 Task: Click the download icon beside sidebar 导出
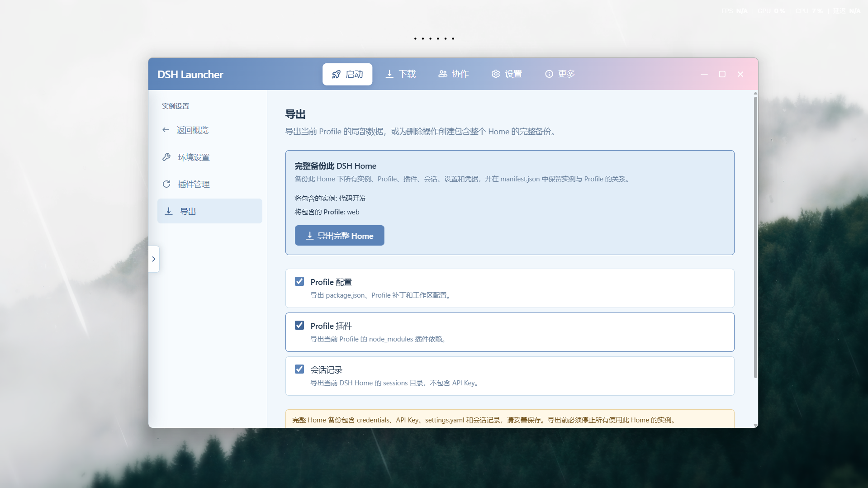point(169,211)
